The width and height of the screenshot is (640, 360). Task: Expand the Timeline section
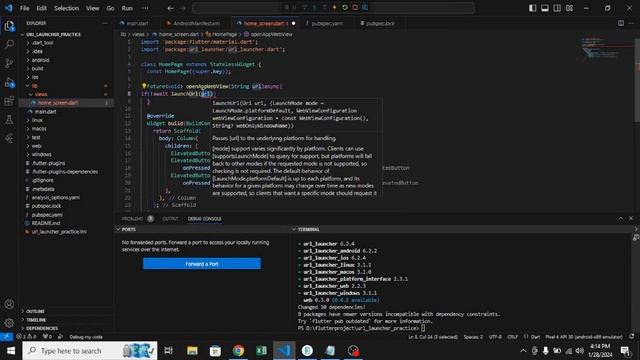36,320
